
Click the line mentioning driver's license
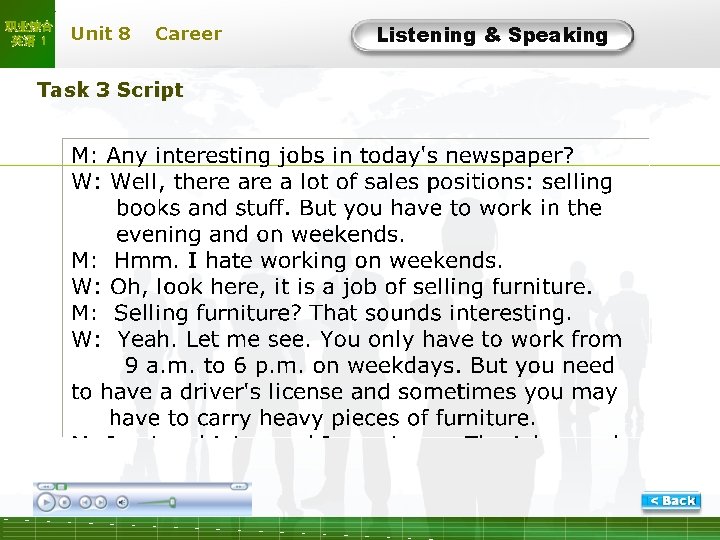tap(344, 392)
